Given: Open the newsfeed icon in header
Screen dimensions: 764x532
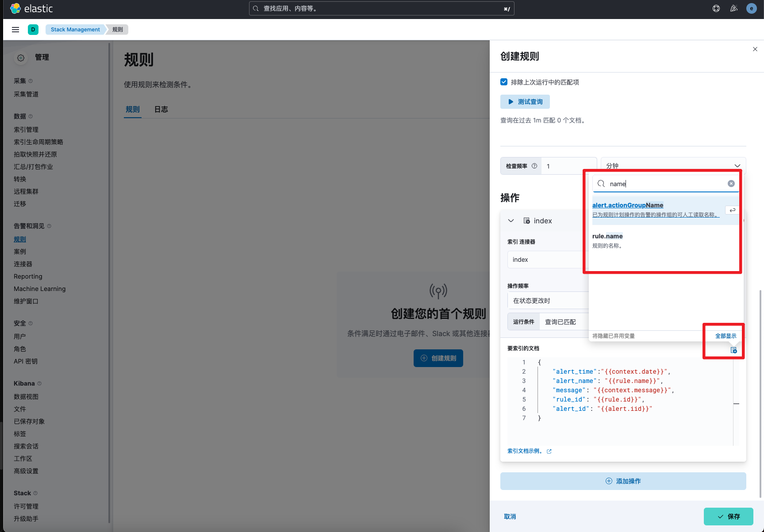Looking at the screenshot, I should [x=734, y=8].
